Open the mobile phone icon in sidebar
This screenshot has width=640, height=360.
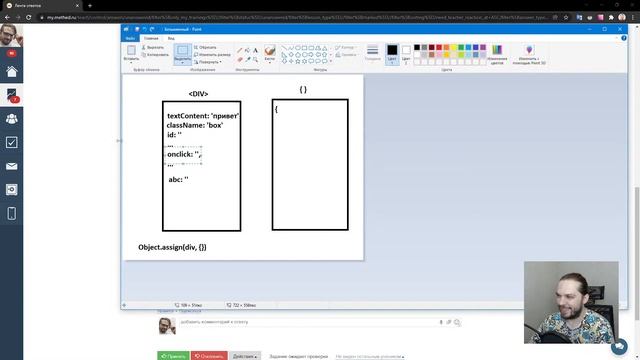pos(11,213)
